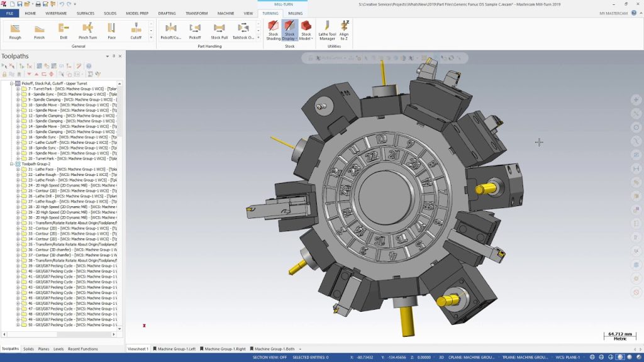Viewport: 644px width, 362px height.
Task: Switch to the MILLING ribbon tab
Action: pos(295,13)
